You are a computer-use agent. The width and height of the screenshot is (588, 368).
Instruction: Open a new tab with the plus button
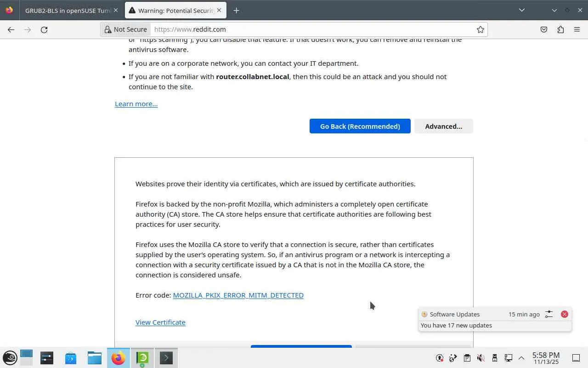click(x=236, y=10)
